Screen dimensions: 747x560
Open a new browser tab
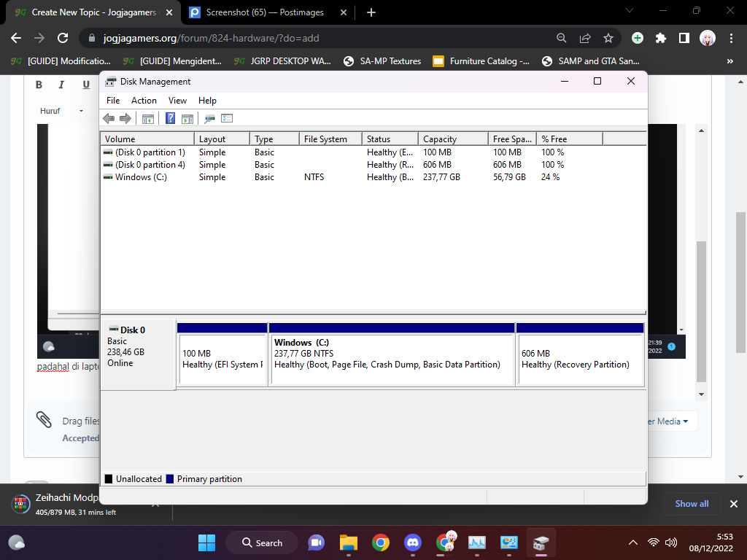click(x=371, y=13)
